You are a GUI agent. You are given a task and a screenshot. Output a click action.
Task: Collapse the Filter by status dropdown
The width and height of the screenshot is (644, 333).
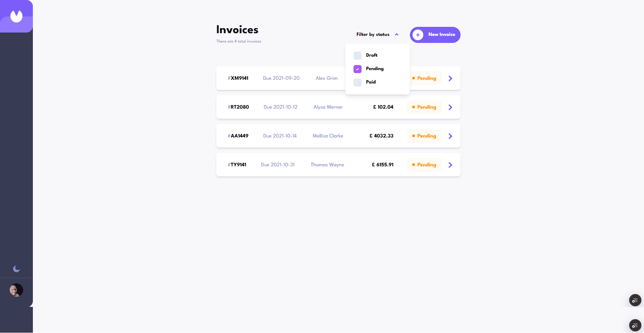(373, 35)
